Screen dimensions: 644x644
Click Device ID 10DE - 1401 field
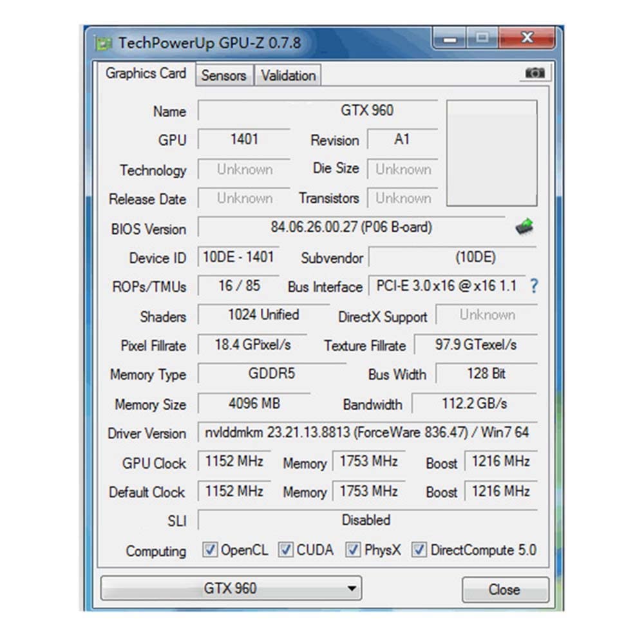[239, 257]
